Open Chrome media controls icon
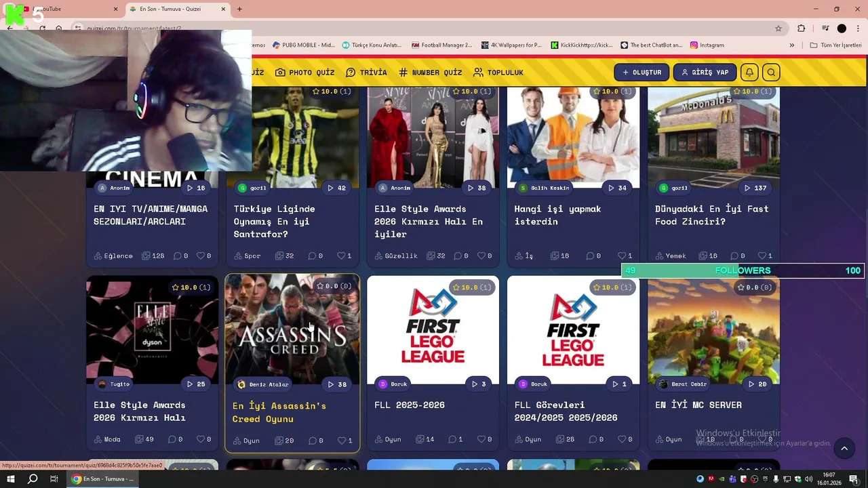This screenshot has height=488, width=868. coord(825,28)
